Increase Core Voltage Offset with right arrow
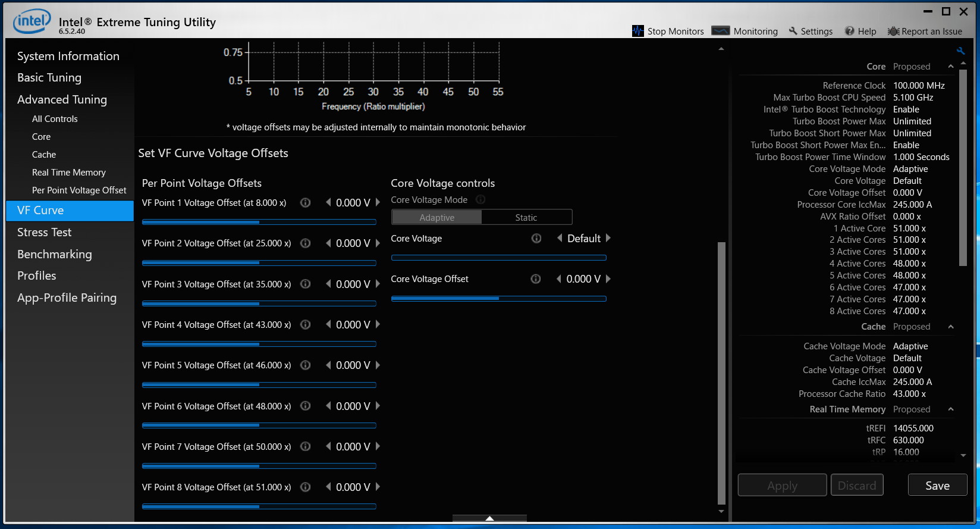980x529 pixels. 608,278
